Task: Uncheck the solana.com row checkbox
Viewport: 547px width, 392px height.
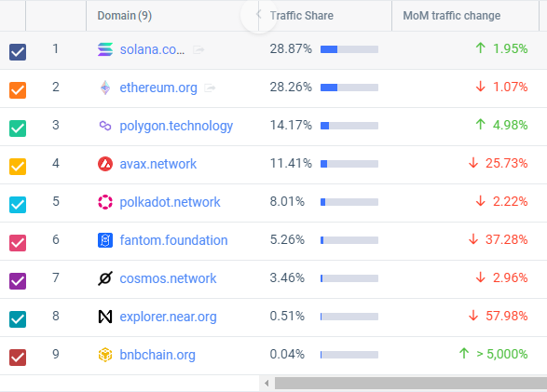Action: click(x=18, y=52)
